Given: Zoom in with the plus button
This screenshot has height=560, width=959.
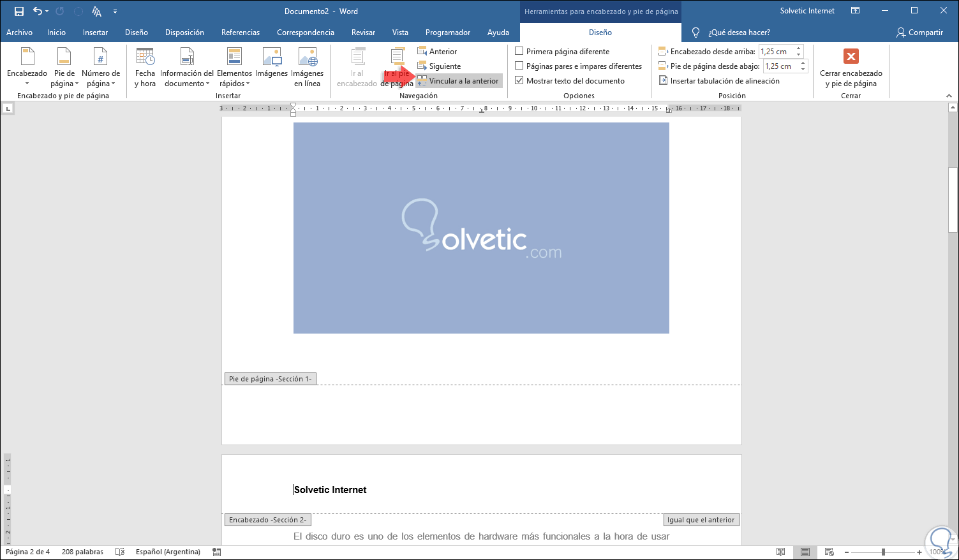Looking at the screenshot, I should coord(919,552).
